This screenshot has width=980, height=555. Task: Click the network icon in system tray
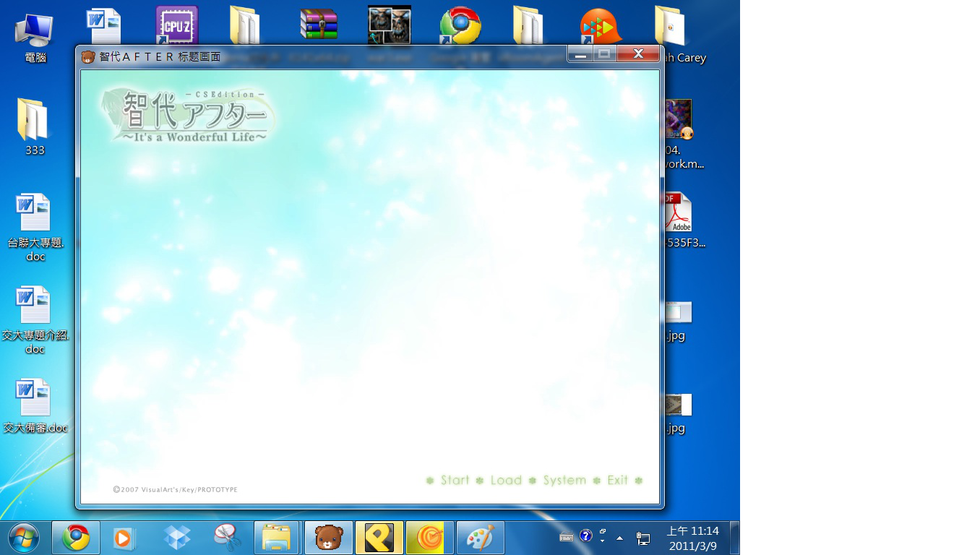(x=642, y=538)
